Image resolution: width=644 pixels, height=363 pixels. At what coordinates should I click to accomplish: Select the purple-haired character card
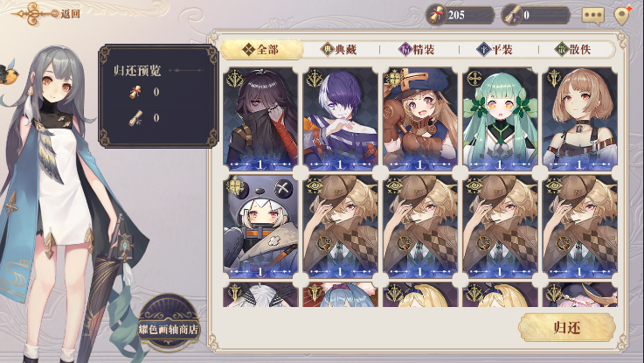tap(340, 119)
